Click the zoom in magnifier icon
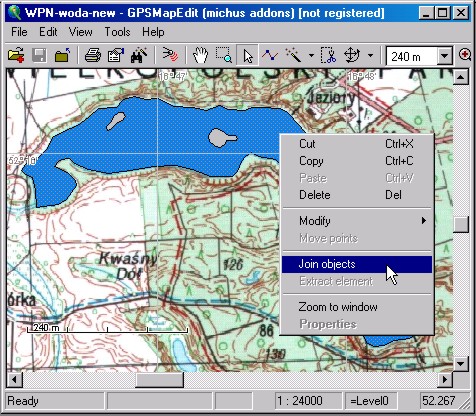Image resolution: width=476 pixels, height=416 pixels. coord(465,55)
